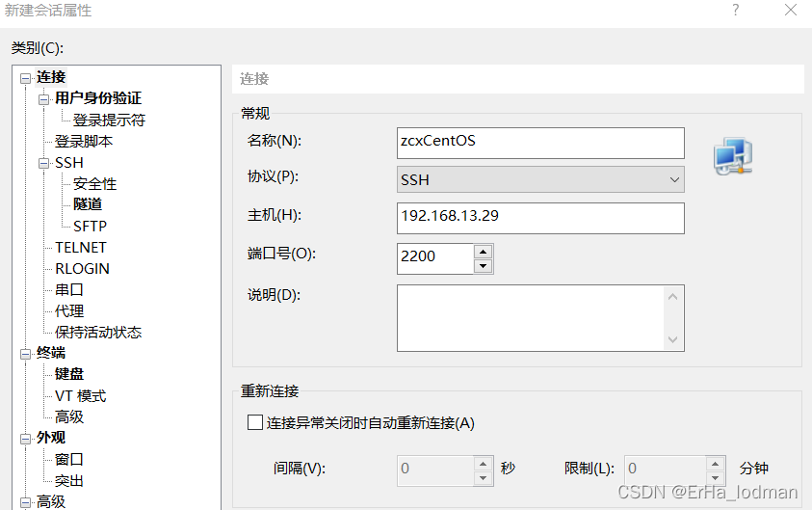This screenshot has height=510, width=812.
Task: Select 窗口 tree item
Action: click(x=69, y=460)
